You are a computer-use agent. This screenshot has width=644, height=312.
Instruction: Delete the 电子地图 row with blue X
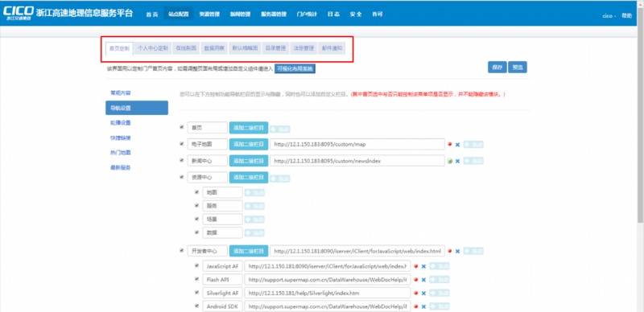(x=457, y=145)
